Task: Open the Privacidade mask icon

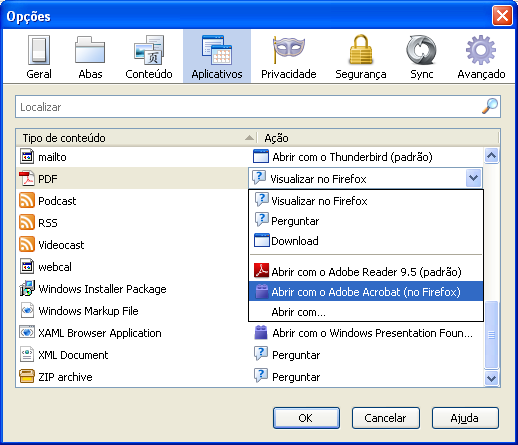Action: point(289,49)
